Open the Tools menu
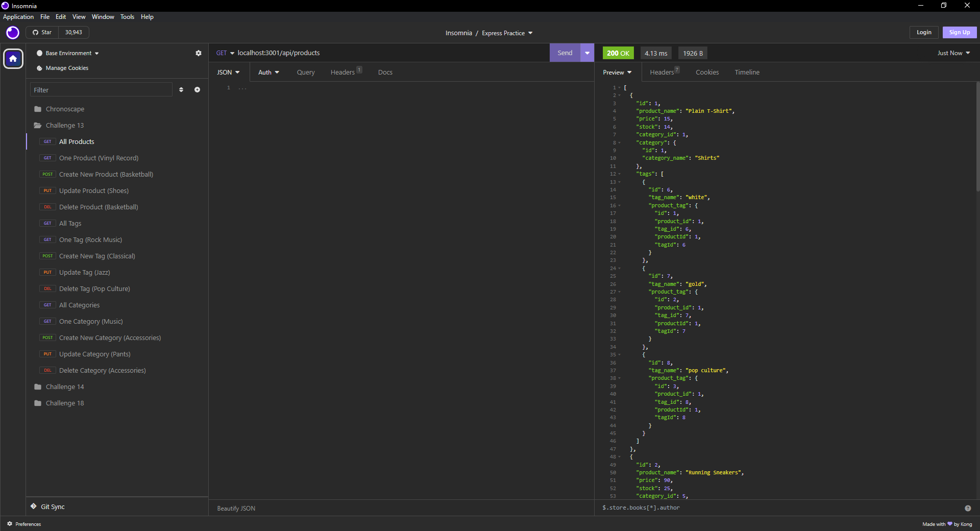 click(127, 17)
